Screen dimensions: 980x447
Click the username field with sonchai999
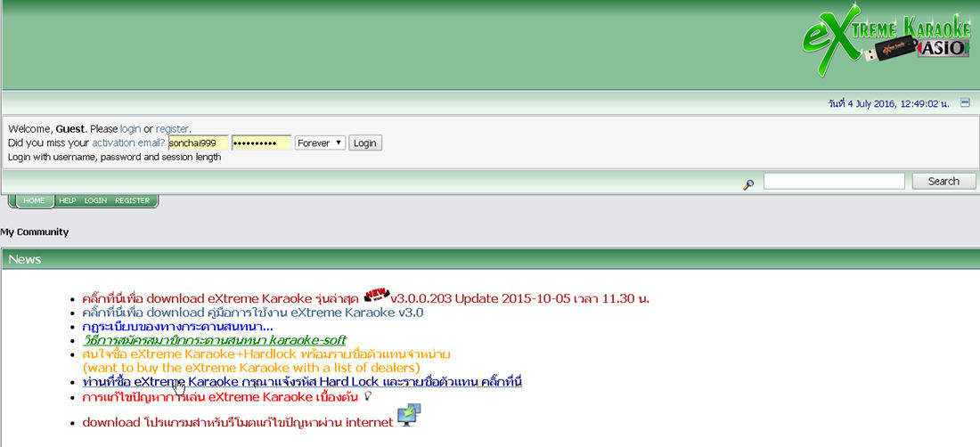(198, 143)
